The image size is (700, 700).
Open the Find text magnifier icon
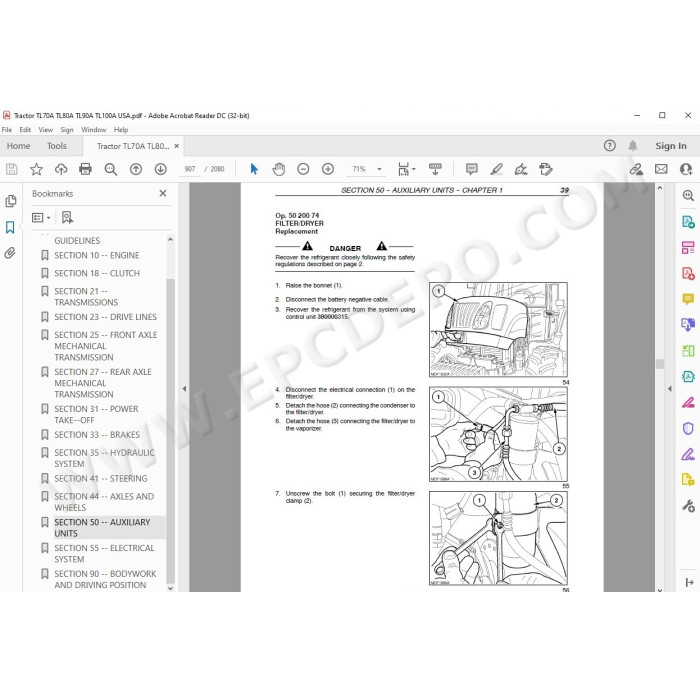111,169
